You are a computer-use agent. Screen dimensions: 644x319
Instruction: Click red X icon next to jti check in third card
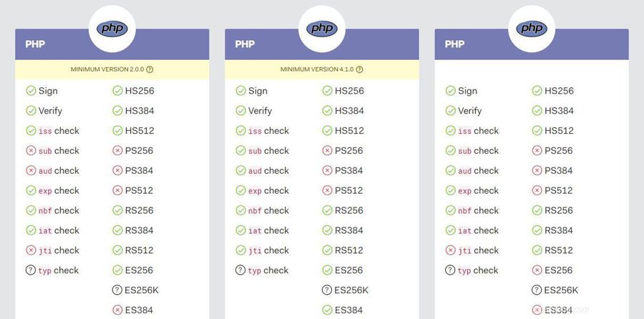coord(450,250)
